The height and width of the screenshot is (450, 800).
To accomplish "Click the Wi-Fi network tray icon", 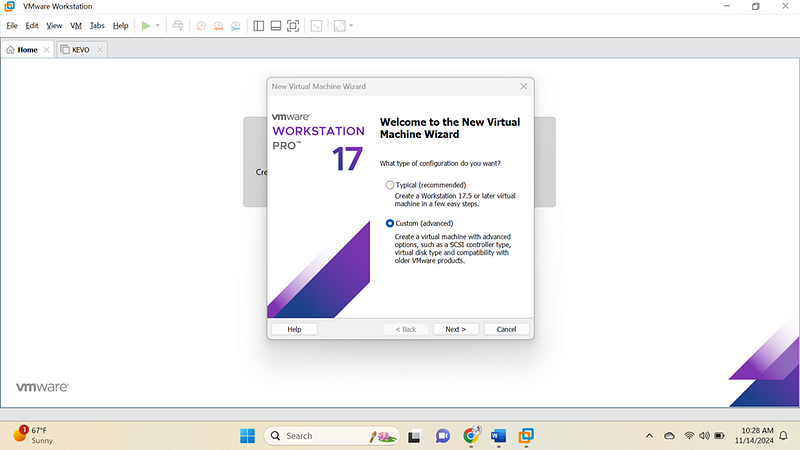I will click(x=689, y=436).
